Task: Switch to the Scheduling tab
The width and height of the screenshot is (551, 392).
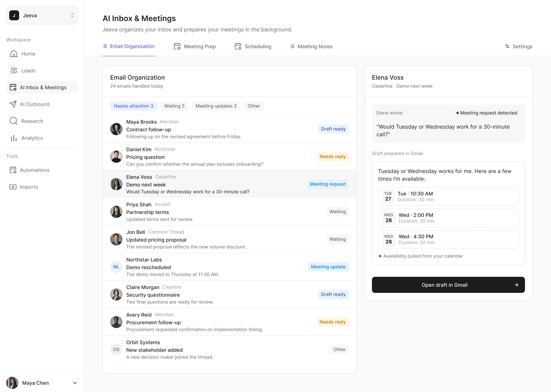Action: point(253,46)
